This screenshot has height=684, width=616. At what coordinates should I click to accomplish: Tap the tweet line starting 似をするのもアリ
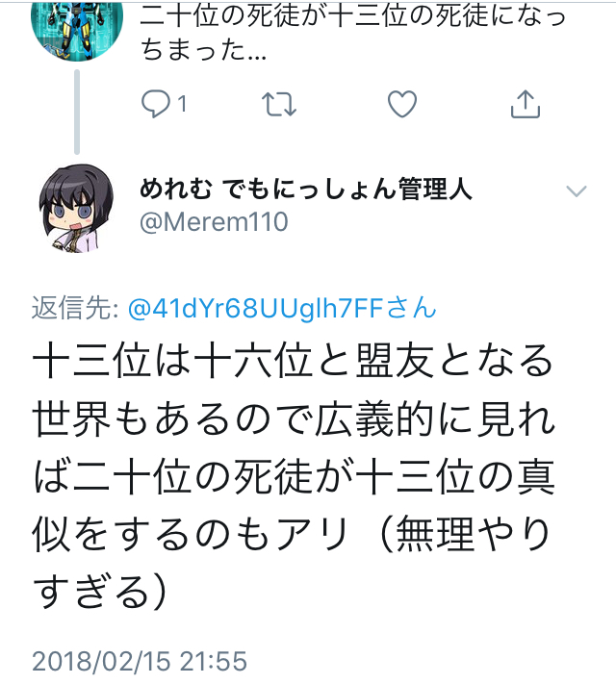(291, 534)
